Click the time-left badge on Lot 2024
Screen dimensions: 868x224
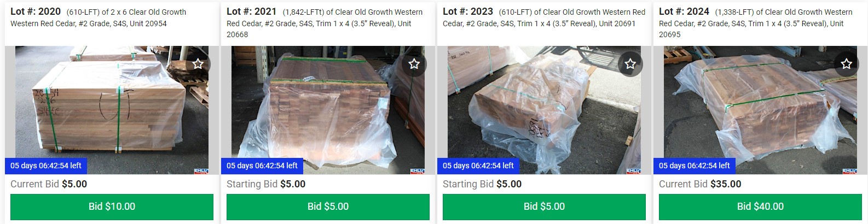pos(695,166)
